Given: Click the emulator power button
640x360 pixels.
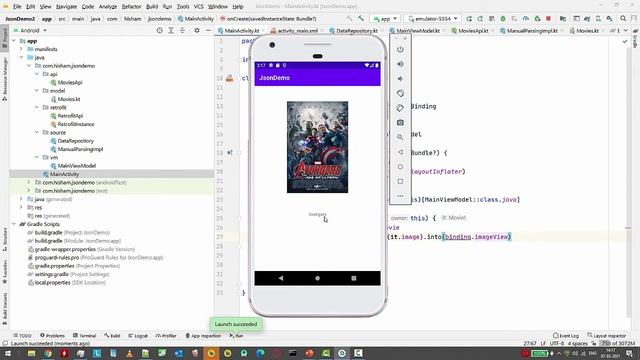Looking at the screenshot, I should 400,49.
